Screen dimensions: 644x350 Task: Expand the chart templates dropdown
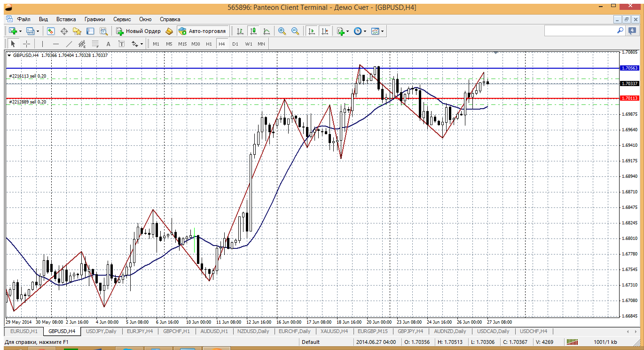(x=383, y=31)
